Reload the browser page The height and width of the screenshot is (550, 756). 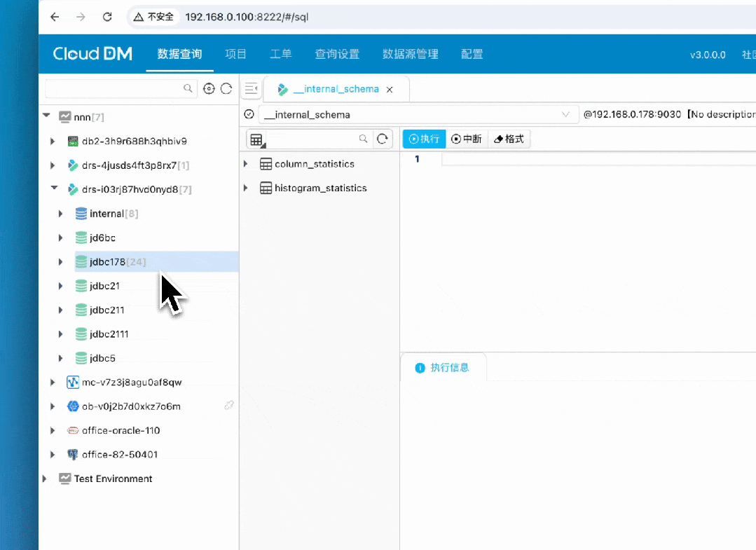(107, 17)
